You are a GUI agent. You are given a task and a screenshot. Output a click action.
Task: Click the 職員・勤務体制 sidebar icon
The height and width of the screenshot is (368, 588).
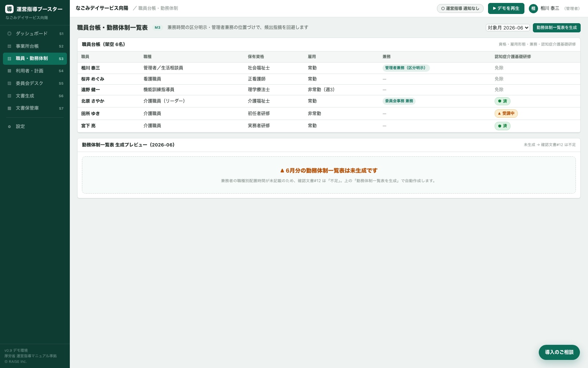pyautogui.click(x=10, y=59)
